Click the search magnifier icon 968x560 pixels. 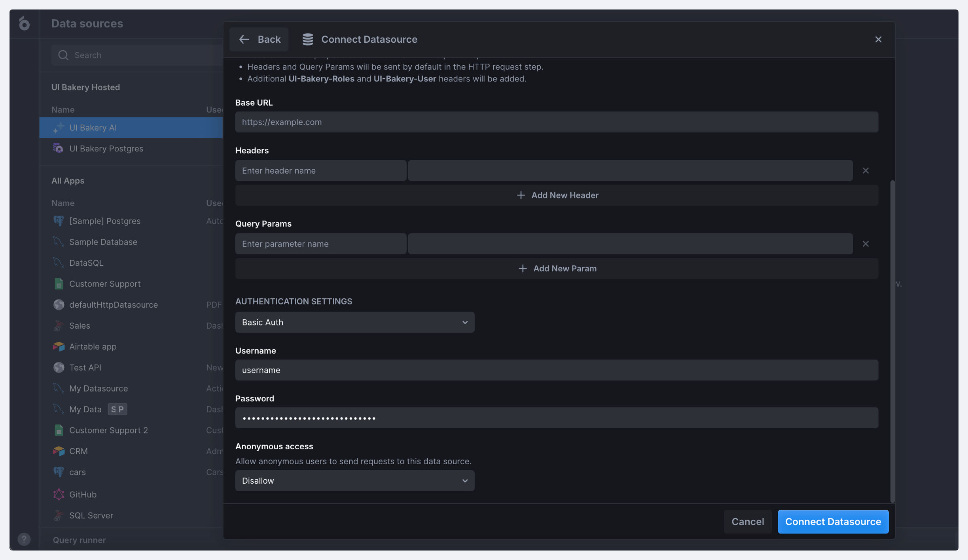point(63,55)
